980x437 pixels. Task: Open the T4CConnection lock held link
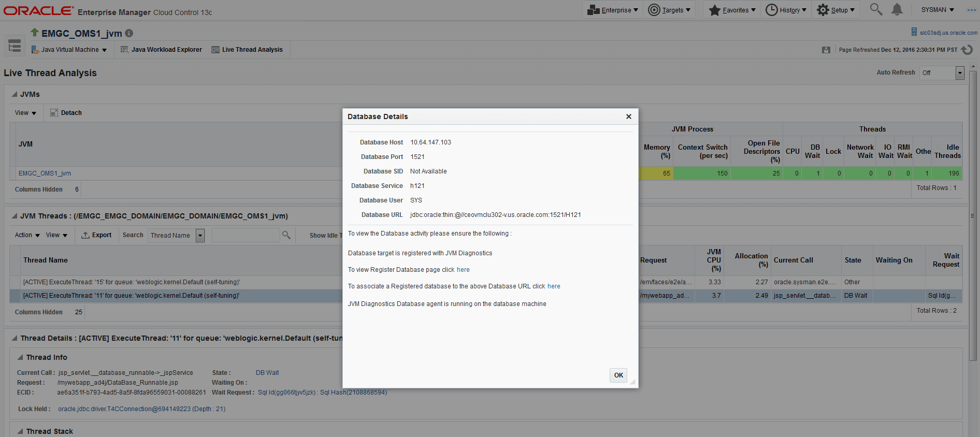(x=141, y=409)
